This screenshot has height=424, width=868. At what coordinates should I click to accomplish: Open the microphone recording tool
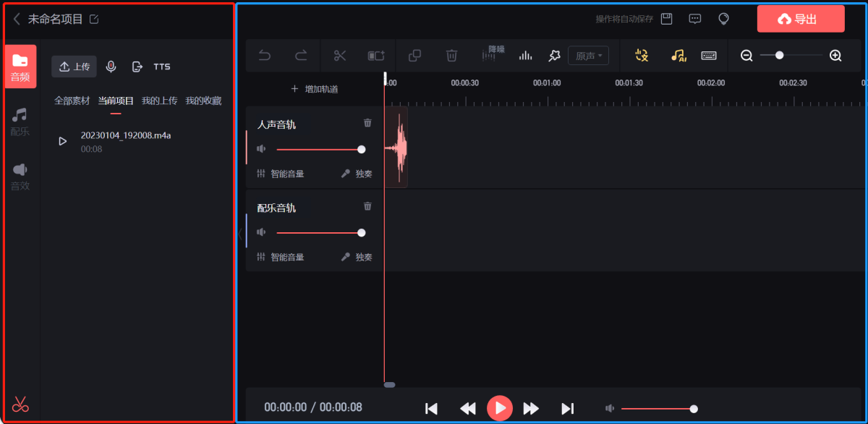point(111,67)
